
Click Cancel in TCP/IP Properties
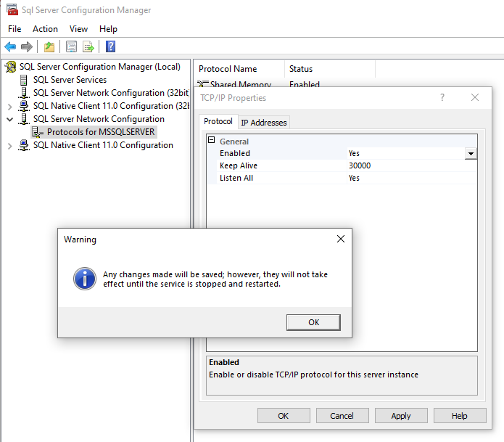pyautogui.click(x=342, y=416)
